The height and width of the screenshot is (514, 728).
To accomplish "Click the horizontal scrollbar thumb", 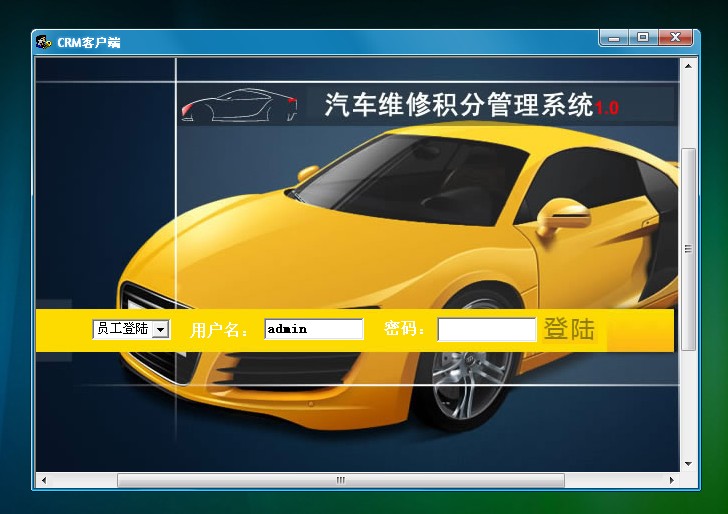I will point(341,480).
